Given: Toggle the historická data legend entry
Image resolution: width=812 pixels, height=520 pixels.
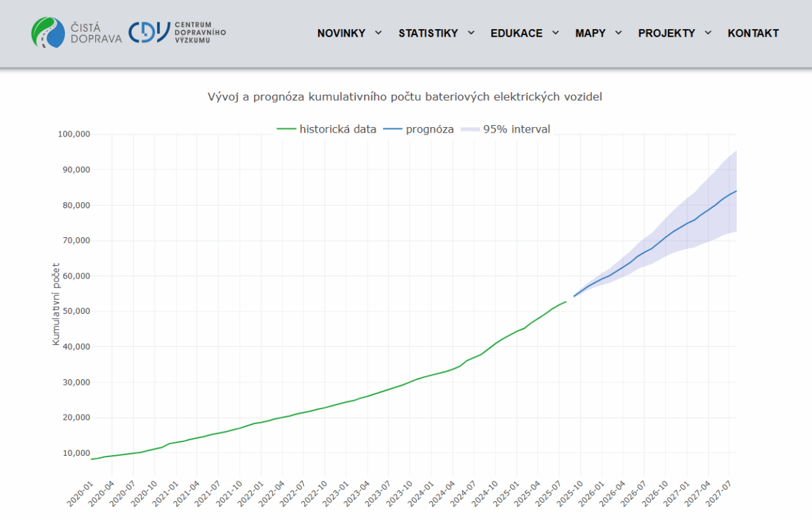Looking at the screenshot, I should pos(338,129).
